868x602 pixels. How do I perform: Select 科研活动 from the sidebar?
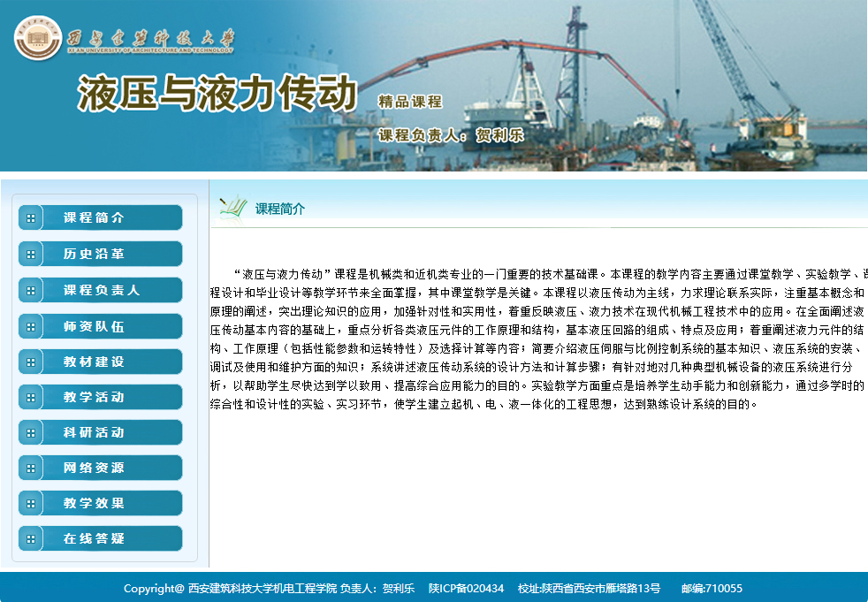tap(94, 433)
